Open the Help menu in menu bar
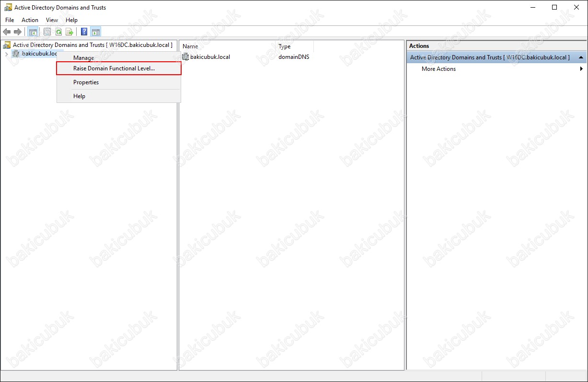Screen dimensions: 588x382 [71, 20]
